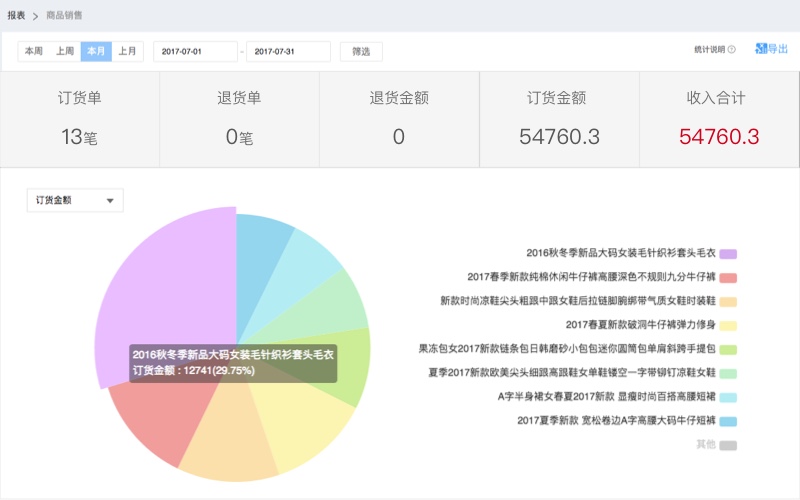Screen dimensions: 800x500
Task: Click the 统计说明 link
Action: click(x=708, y=49)
